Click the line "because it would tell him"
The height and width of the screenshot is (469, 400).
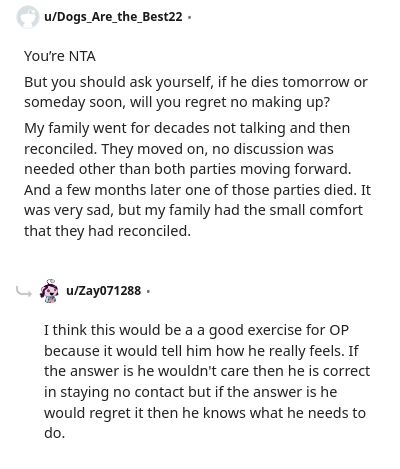click(x=201, y=351)
